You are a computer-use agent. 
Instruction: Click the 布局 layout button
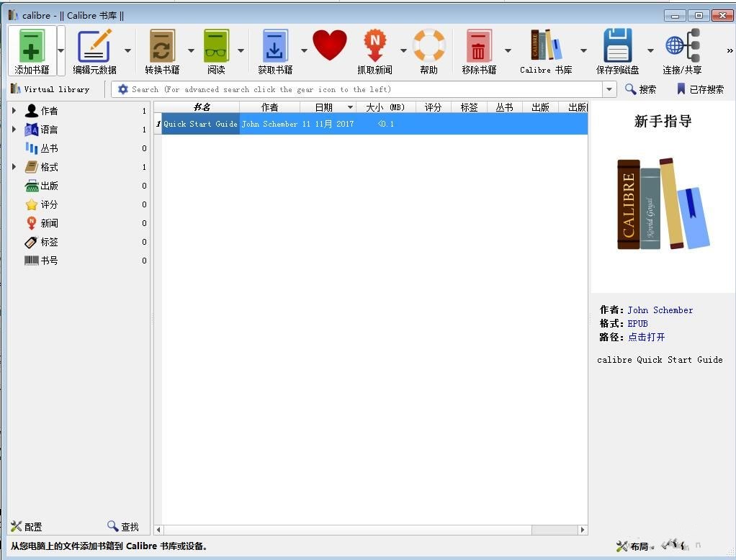(x=633, y=546)
